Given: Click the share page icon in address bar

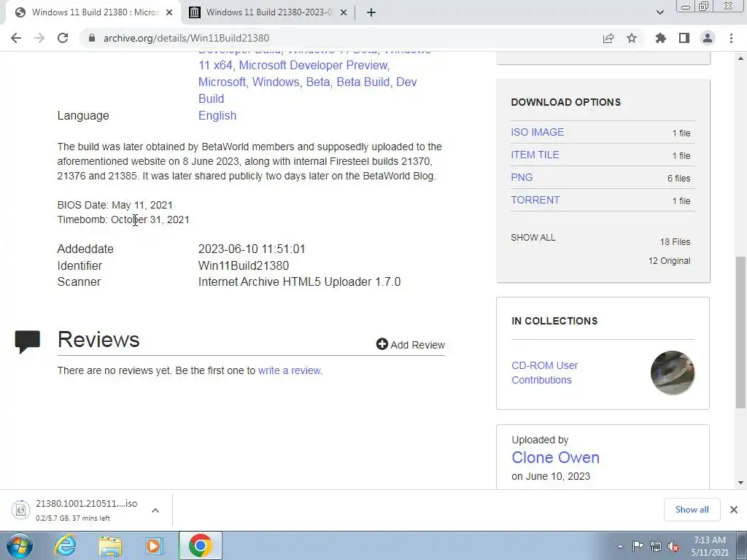Looking at the screenshot, I should click(x=608, y=38).
